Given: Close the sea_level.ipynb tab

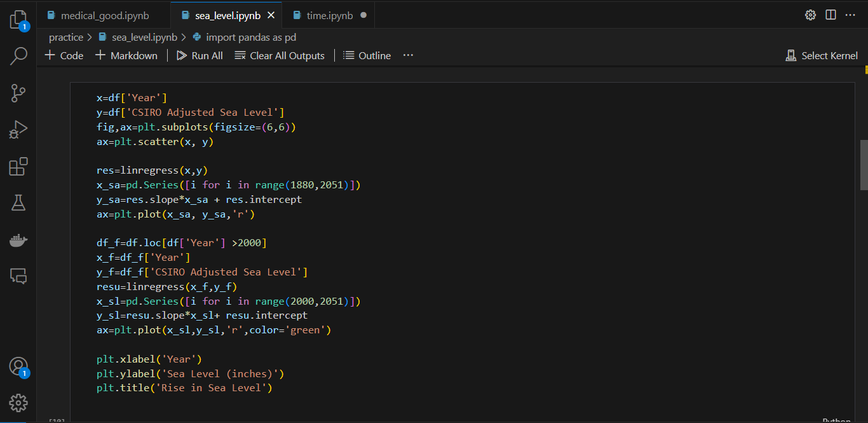Looking at the screenshot, I should 272,15.
